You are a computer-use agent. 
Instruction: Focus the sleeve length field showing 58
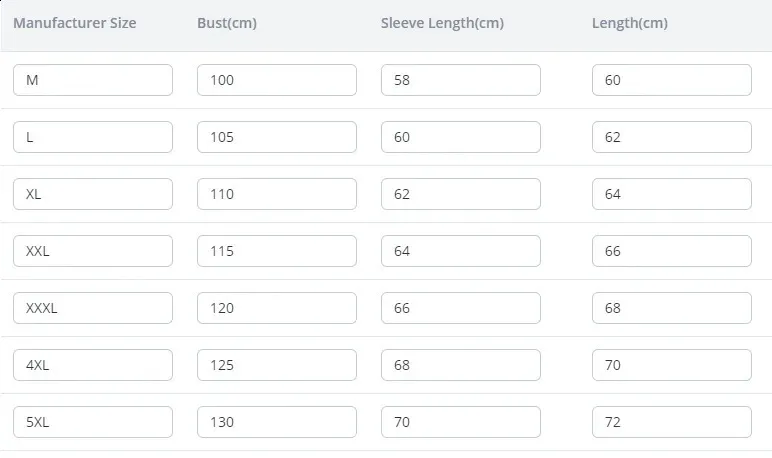461,80
